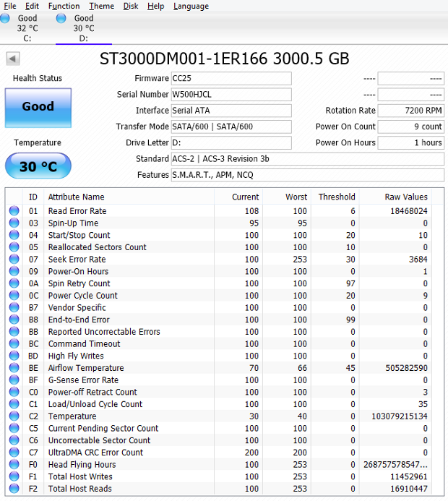The height and width of the screenshot is (501, 448).
Task: Open the Function menu
Action: point(64,6)
